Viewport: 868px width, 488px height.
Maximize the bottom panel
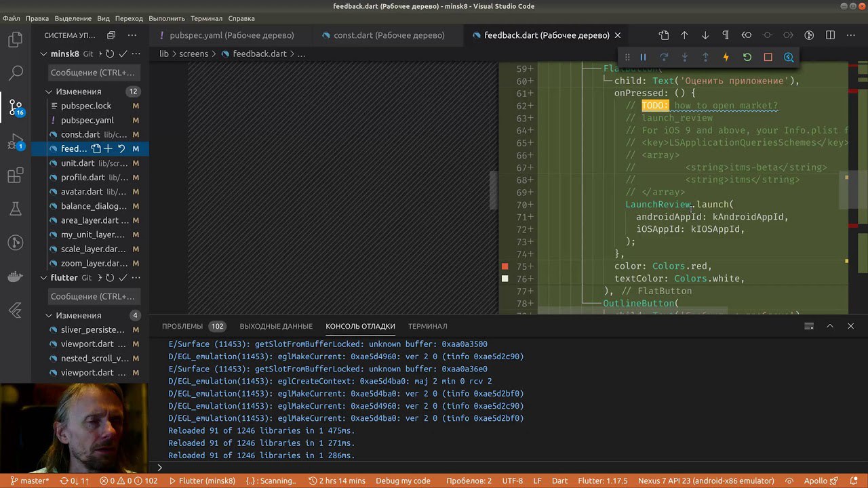(829, 326)
